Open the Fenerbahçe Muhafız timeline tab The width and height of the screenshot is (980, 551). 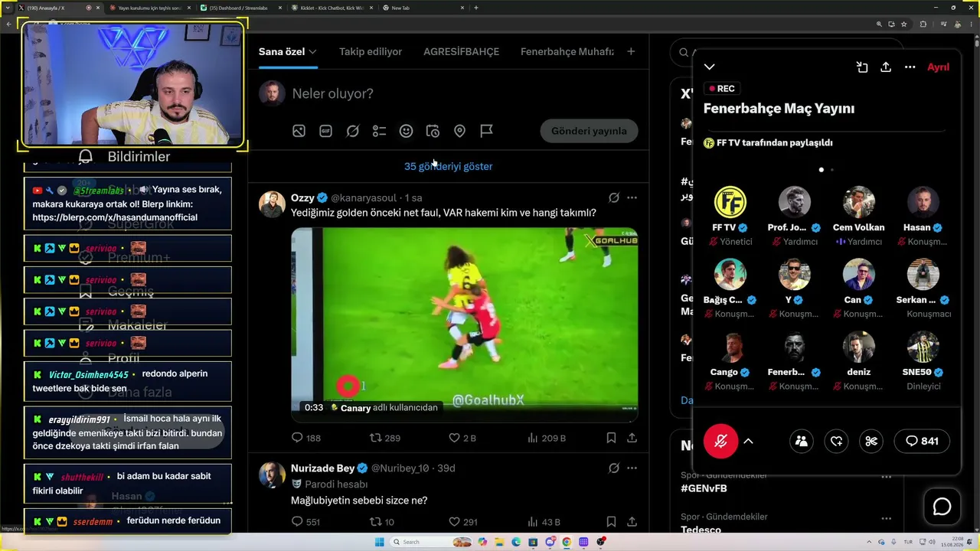[567, 51]
